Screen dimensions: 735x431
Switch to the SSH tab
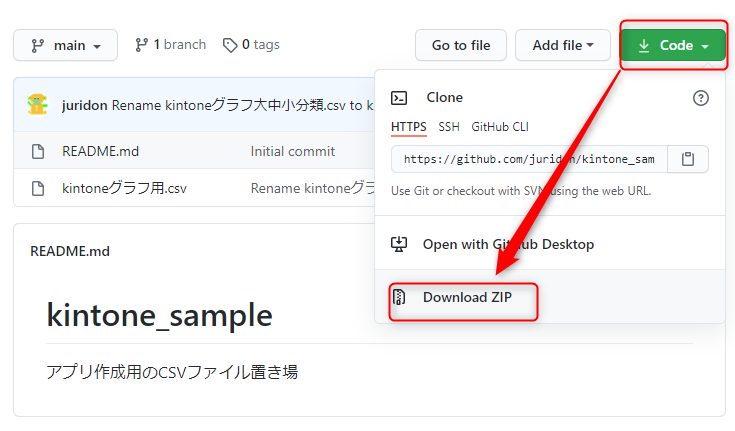pos(449,127)
